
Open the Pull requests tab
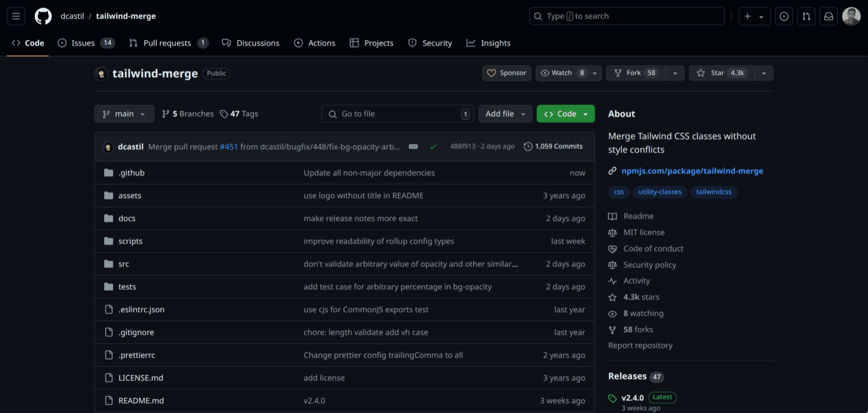pyautogui.click(x=169, y=43)
